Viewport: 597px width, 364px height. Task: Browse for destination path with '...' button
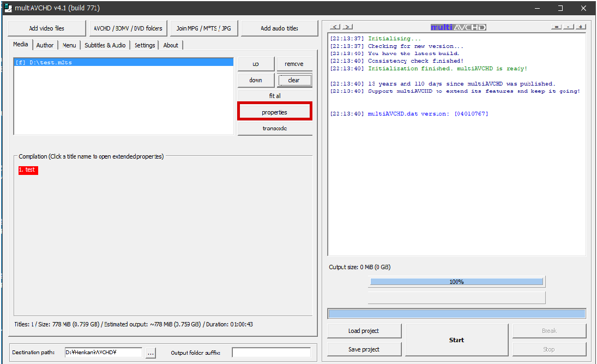coord(151,353)
